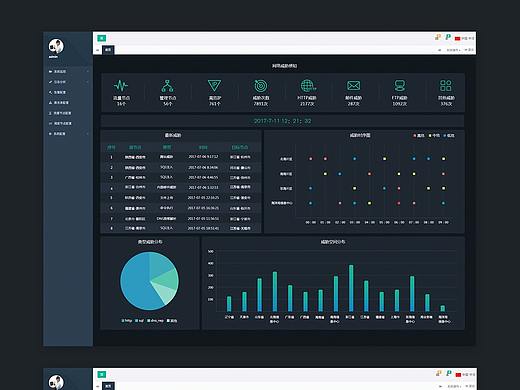Click the FTP threat icon

400,86
